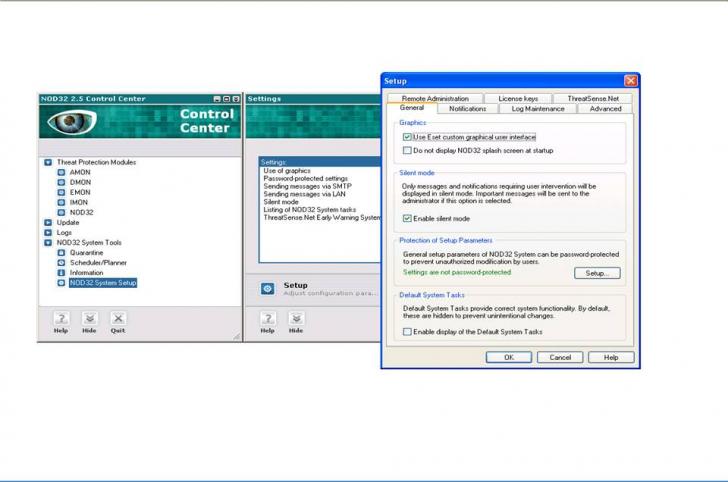This screenshot has height=482, width=728.
Task: Click the Hide icon in Control Center
Action: pos(89,319)
